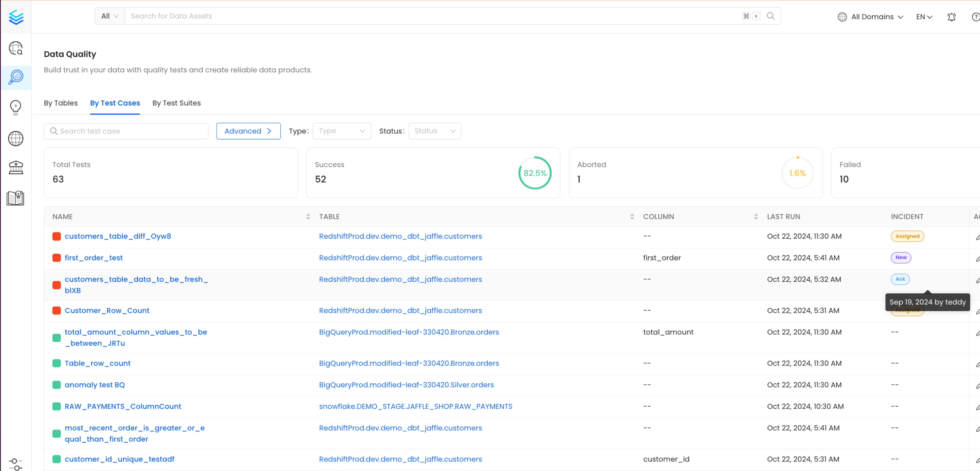Click inside the Search test case field
The width and height of the screenshot is (980, 471).
click(126, 131)
